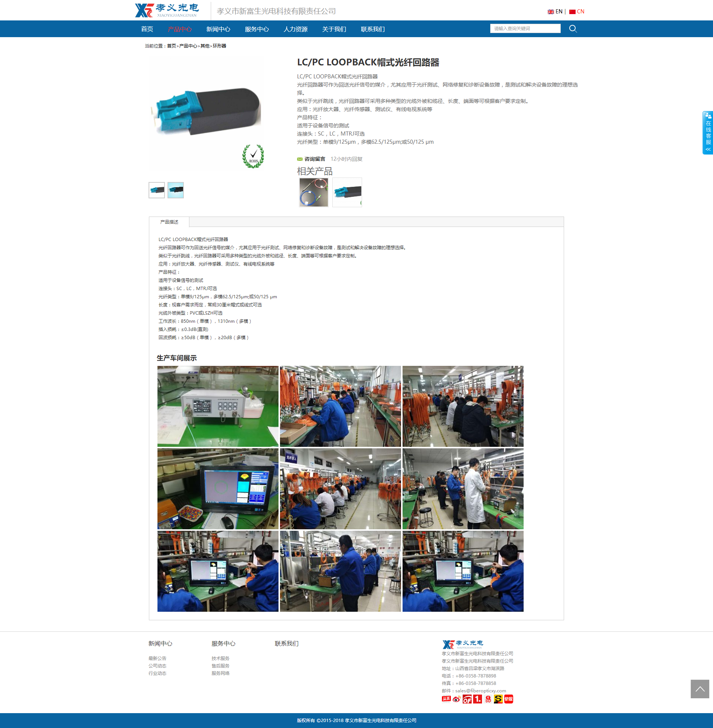Open the test instrument workshop photo
The image size is (713, 728).
point(218,406)
